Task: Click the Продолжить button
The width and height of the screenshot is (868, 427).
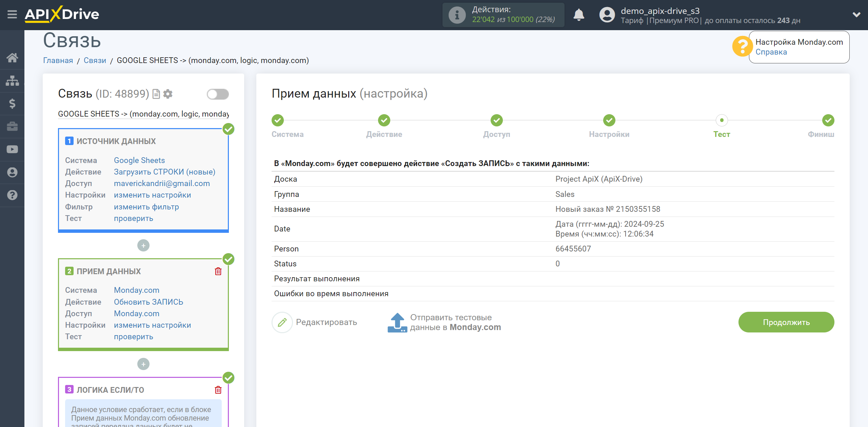Action: click(x=786, y=322)
